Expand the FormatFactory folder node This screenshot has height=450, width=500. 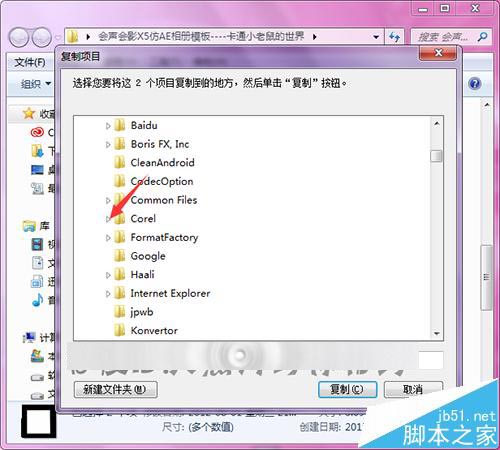point(108,238)
